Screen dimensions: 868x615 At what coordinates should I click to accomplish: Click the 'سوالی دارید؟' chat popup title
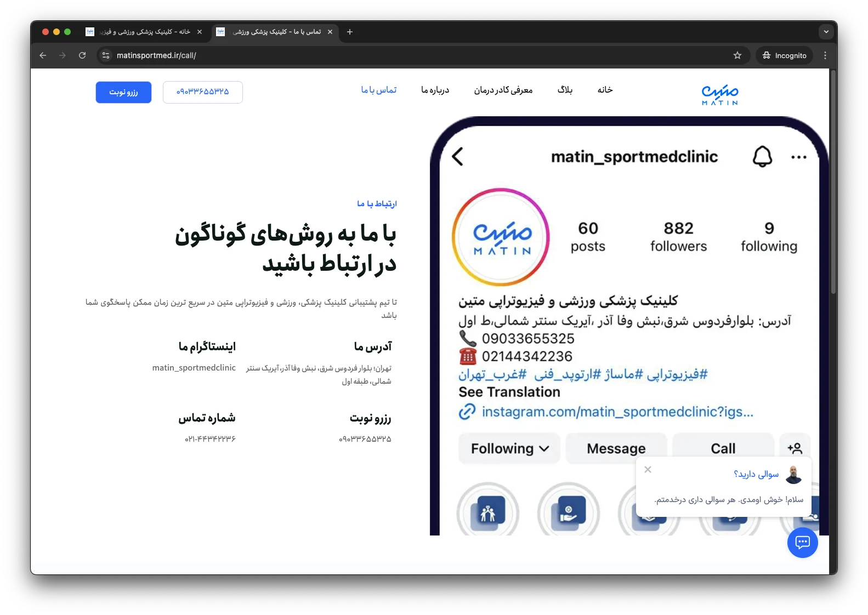click(x=756, y=474)
